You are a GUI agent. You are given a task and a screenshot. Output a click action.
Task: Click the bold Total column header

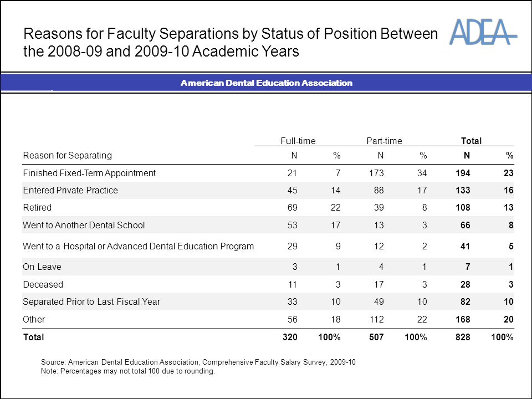[x=471, y=141]
